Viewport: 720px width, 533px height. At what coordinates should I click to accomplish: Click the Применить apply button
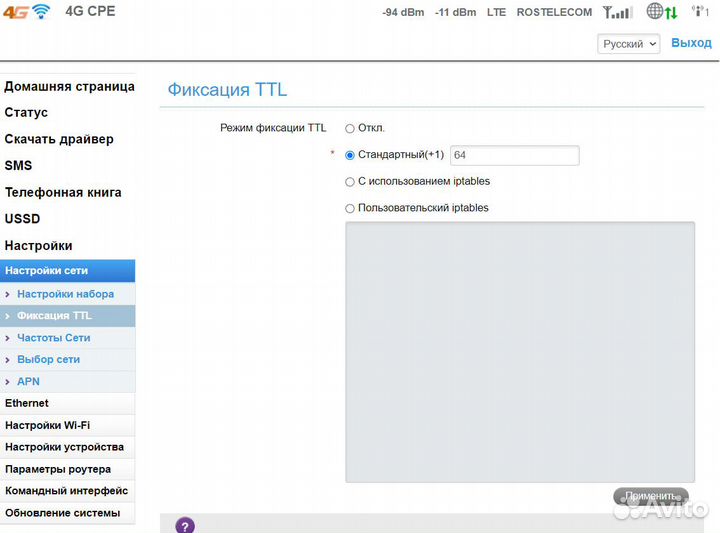pos(651,496)
